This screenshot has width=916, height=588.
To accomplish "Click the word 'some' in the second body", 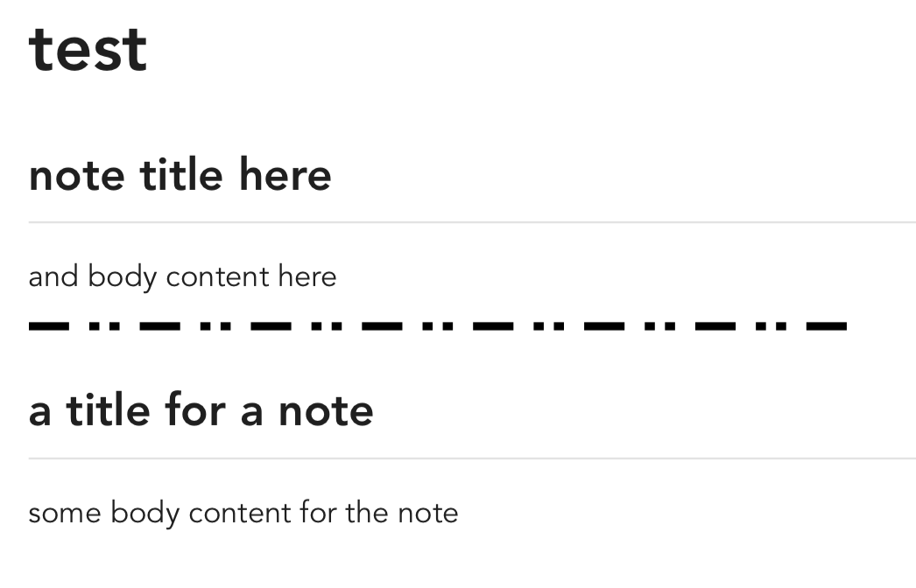I will click(64, 514).
